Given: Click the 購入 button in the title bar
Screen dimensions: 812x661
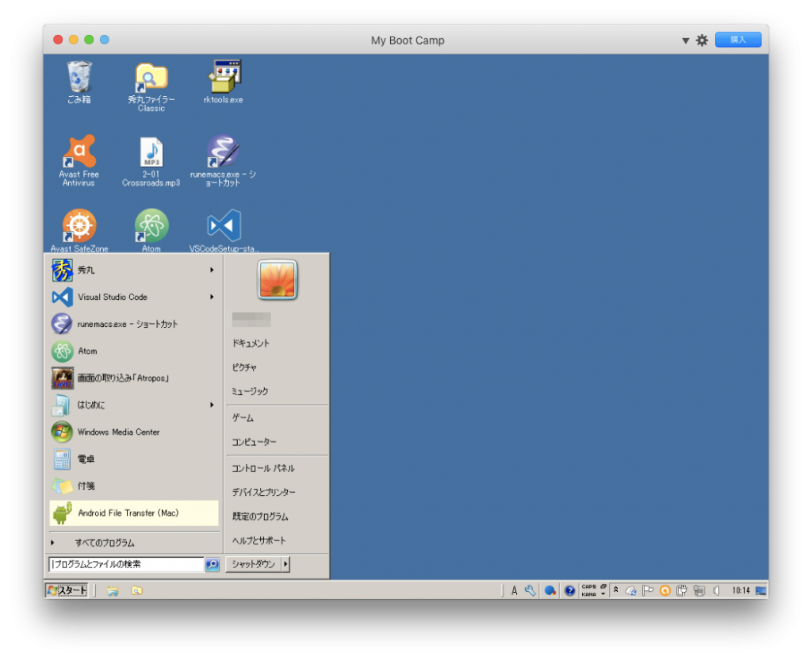Looking at the screenshot, I should click(737, 40).
